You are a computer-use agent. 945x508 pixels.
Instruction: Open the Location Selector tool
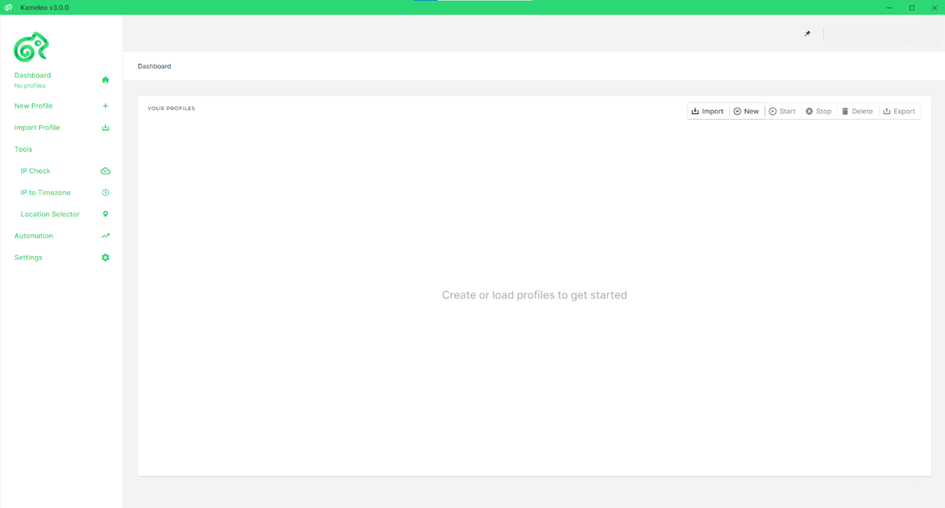(50, 214)
